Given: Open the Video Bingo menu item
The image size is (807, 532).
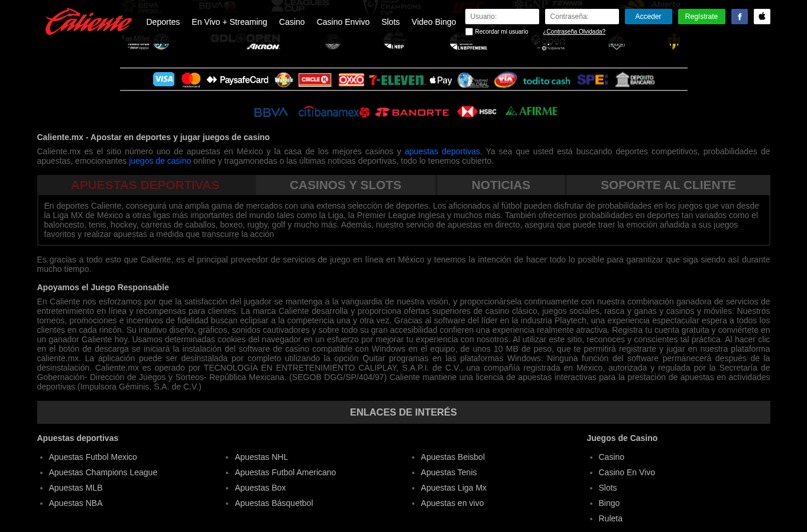Looking at the screenshot, I should coord(434,22).
